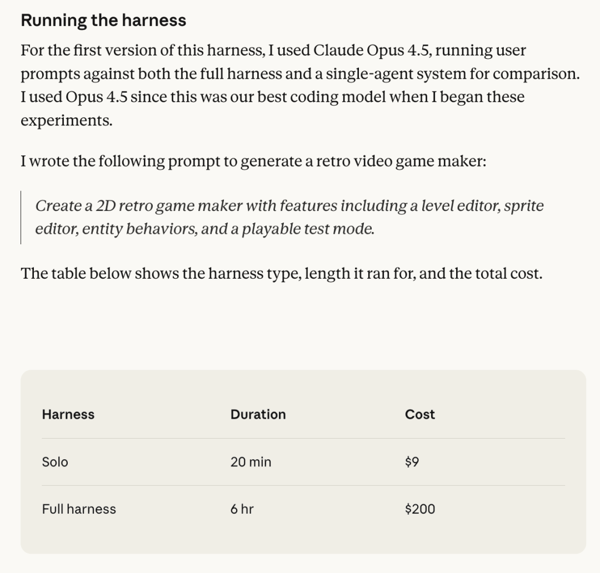Click the "6 hr" duration cell
The width and height of the screenshot is (600, 573).
pyautogui.click(x=241, y=509)
